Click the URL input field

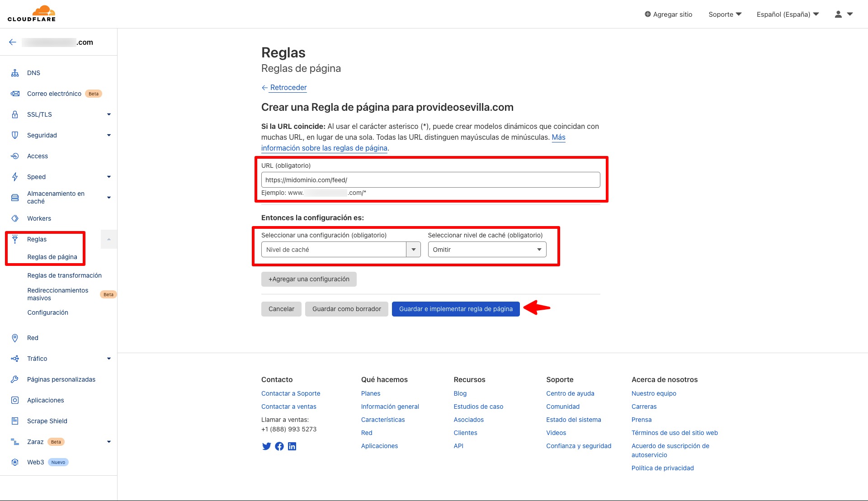coord(430,180)
